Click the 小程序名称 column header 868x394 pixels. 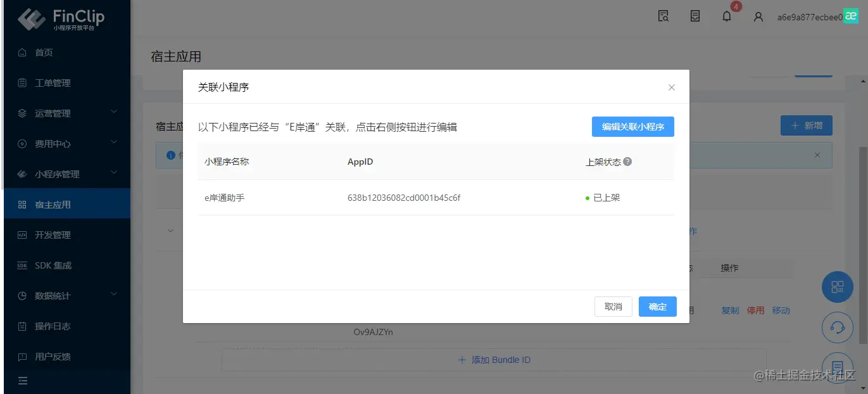coord(227,162)
